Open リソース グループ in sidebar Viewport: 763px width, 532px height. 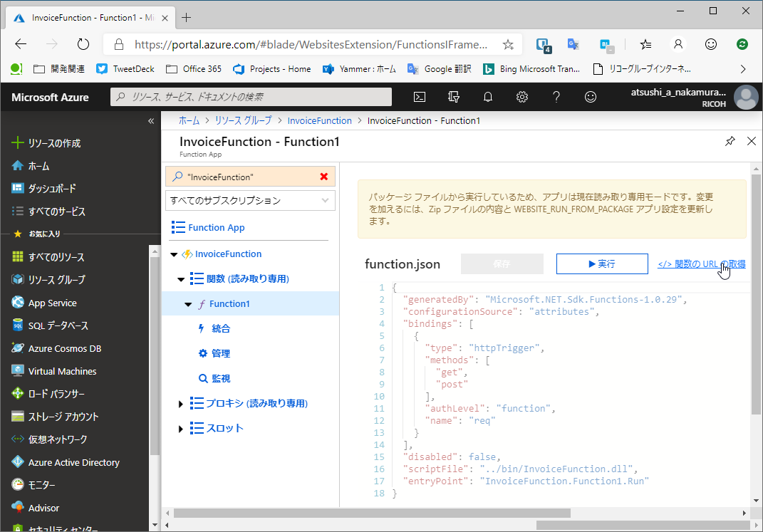(x=48, y=280)
